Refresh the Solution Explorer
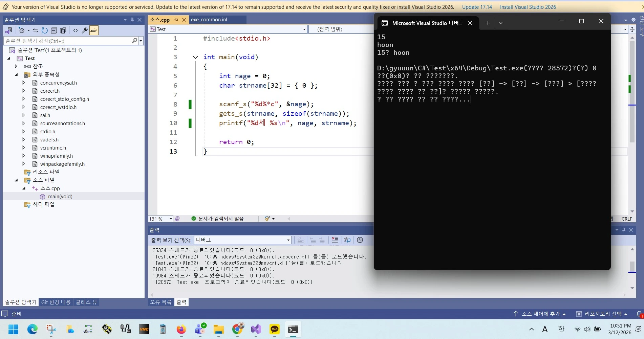Screen dimensions: 644x339 tap(44, 30)
